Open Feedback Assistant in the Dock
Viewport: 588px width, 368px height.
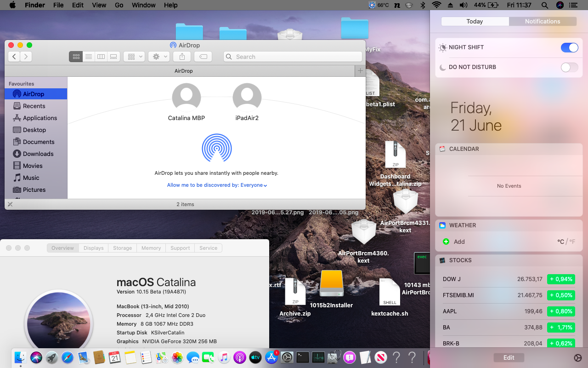[x=350, y=357]
